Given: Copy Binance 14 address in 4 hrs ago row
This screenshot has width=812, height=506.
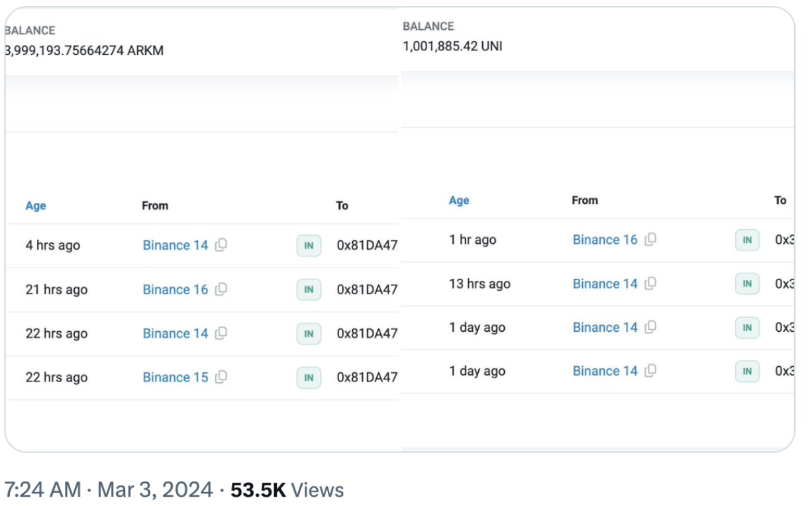Looking at the screenshot, I should 221,245.
